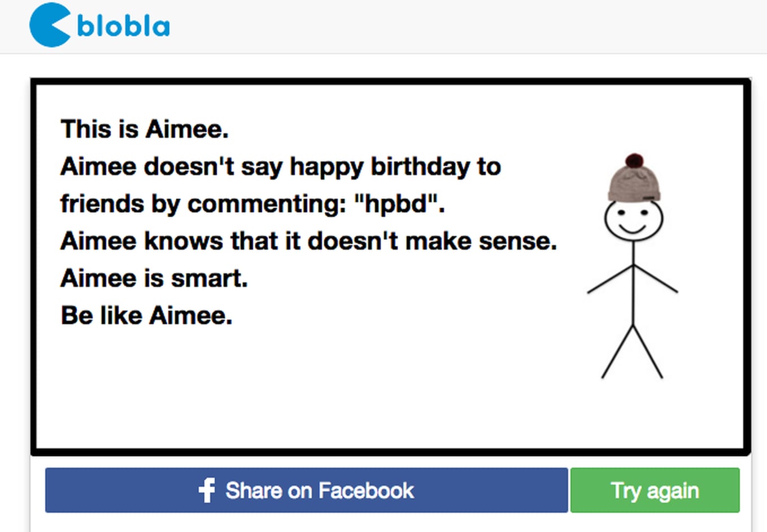
Task: Click the Facebook "f" icon
Action: pyautogui.click(x=207, y=490)
